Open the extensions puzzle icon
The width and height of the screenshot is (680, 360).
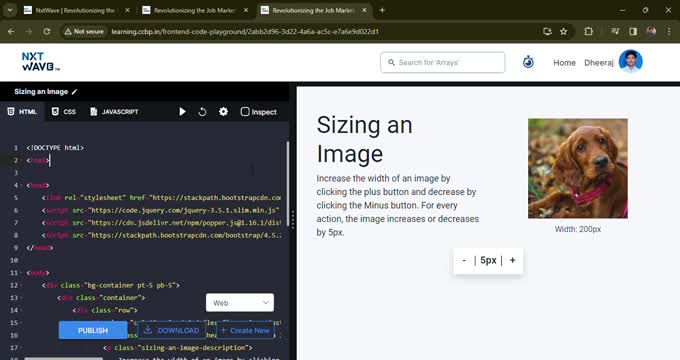click(588, 32)
